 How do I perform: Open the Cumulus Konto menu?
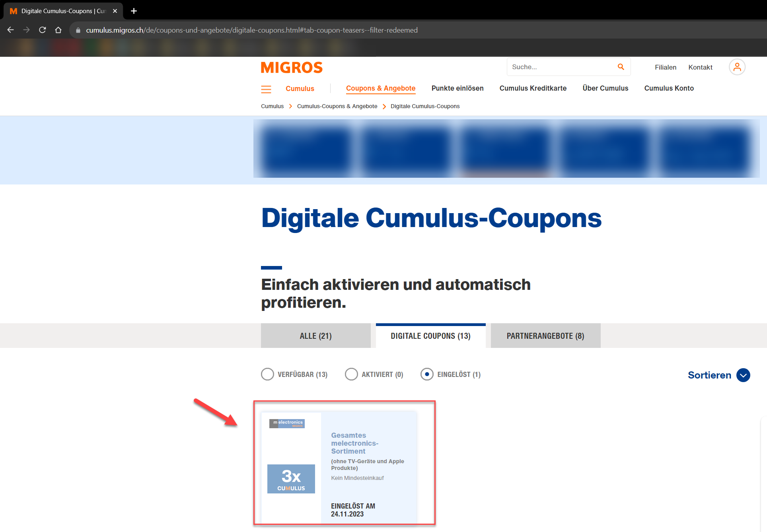(669, 88)
